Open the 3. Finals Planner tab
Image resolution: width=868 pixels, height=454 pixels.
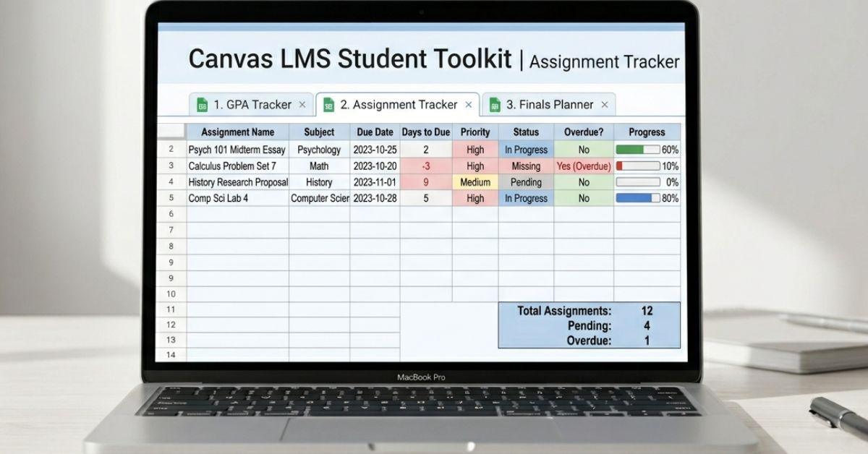pos(549,105)
